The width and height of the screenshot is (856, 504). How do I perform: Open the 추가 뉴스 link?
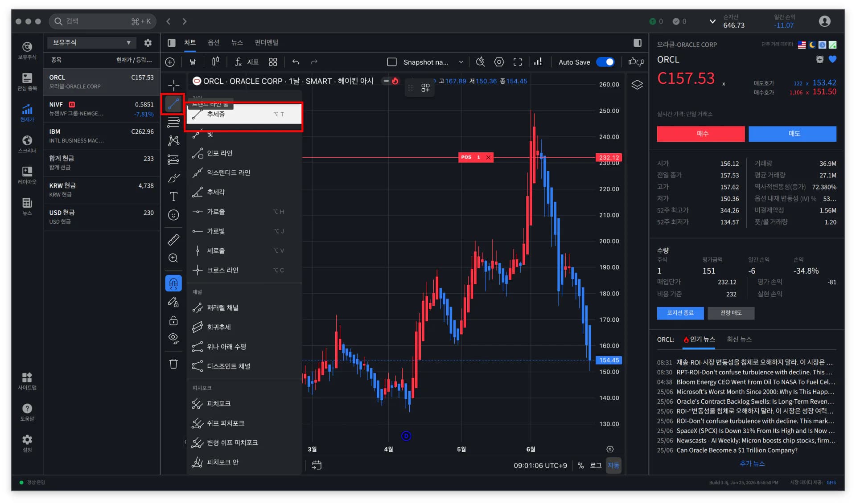(752, 463)
